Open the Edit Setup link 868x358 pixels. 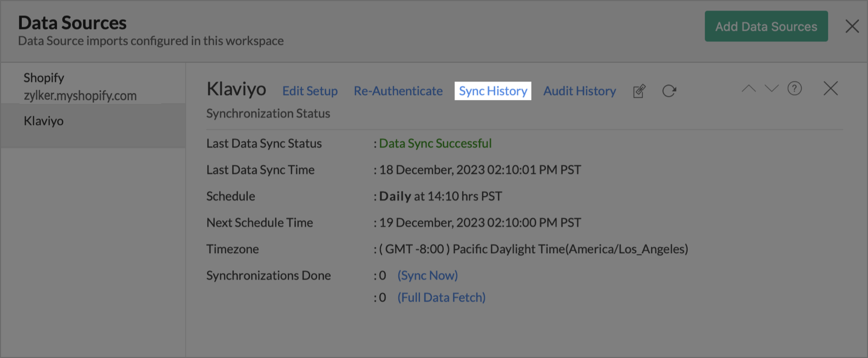tap(310, 91)
